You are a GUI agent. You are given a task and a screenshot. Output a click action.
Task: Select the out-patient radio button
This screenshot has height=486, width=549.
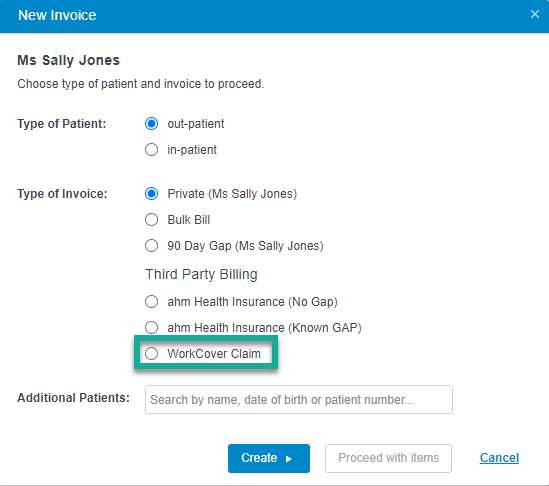click(x=151, y=124)
